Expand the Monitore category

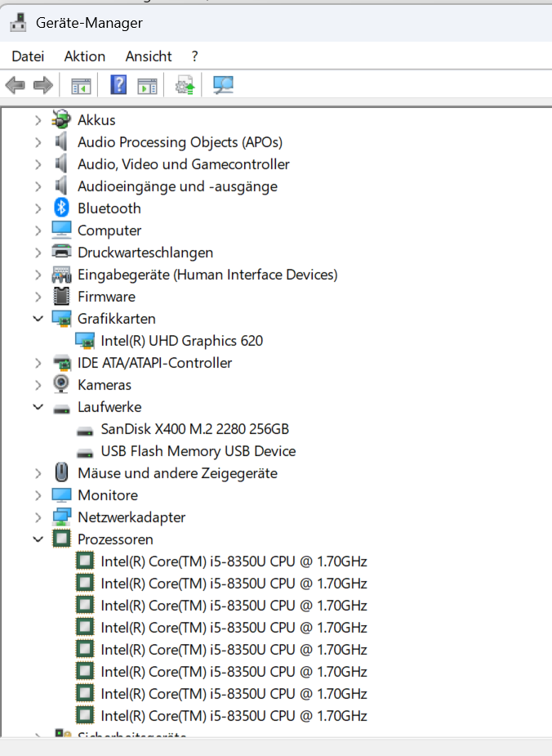pyautogui.click(x=38, y=495)
